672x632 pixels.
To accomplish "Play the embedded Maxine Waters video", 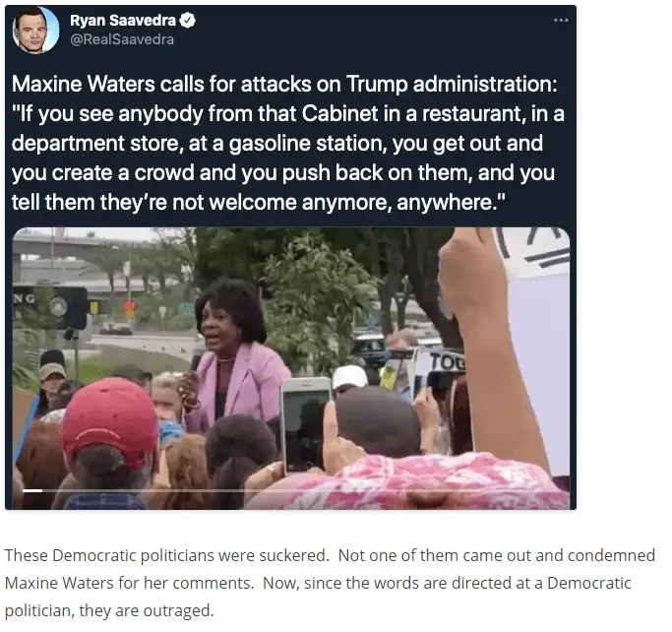I will pyautogui.click(x=291, y=368).
